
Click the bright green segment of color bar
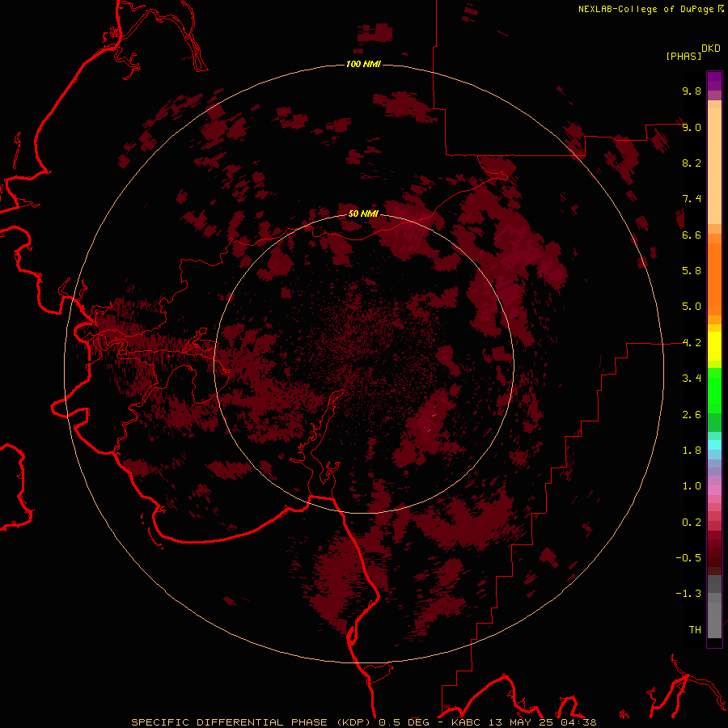[x=714, y=391]
